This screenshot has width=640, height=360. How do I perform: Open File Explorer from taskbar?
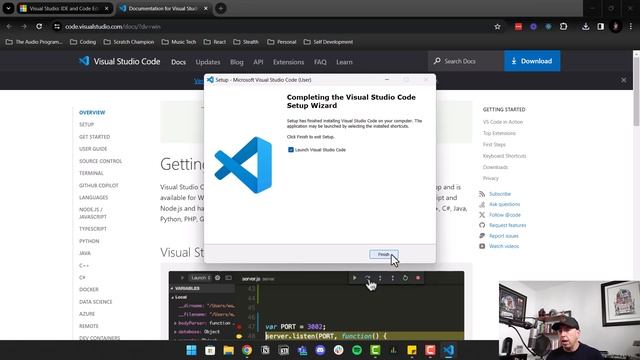tap(228, 350)
